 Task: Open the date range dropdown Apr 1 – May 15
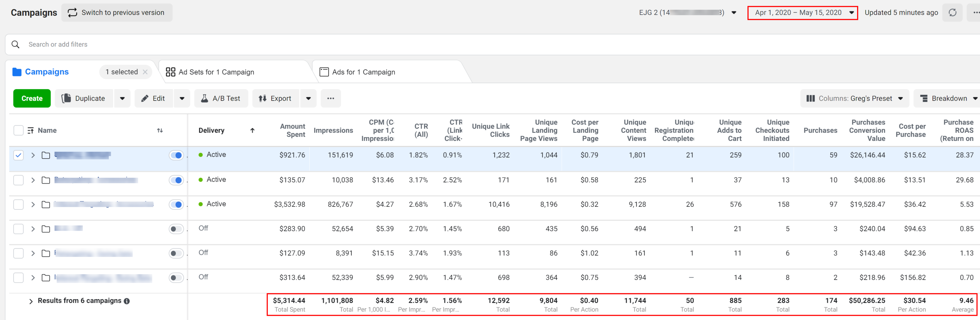click(x=802, y=12)
